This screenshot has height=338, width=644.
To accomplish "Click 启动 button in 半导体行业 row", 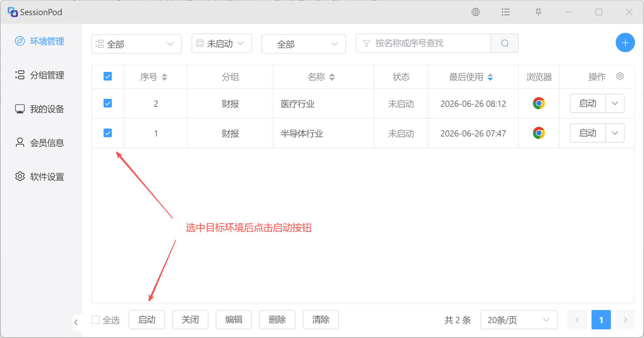I will tap(587, 133).
